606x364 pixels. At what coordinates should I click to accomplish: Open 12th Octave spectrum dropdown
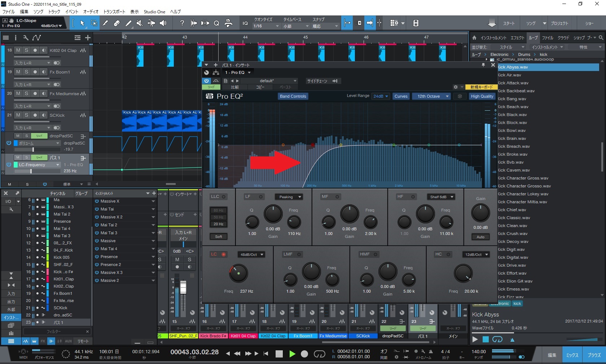pos(431,96)
